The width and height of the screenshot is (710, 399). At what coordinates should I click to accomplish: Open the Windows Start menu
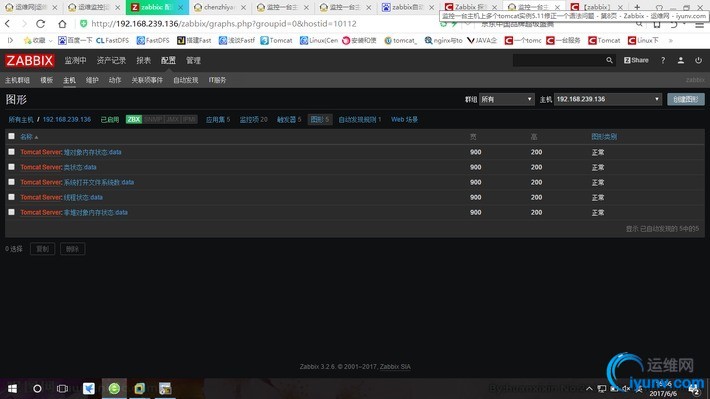tap(12, 389)
